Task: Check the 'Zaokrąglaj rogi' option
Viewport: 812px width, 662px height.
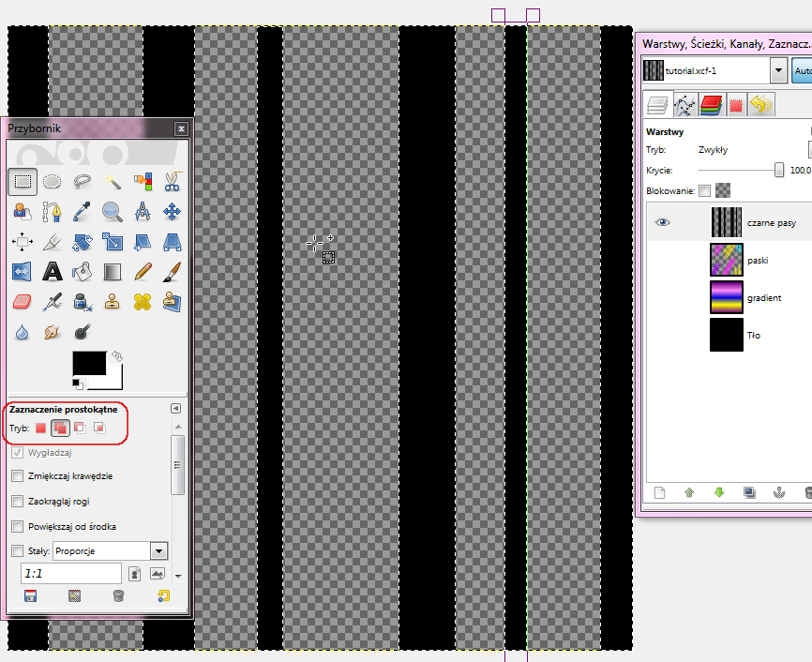Action: (17, 502)
